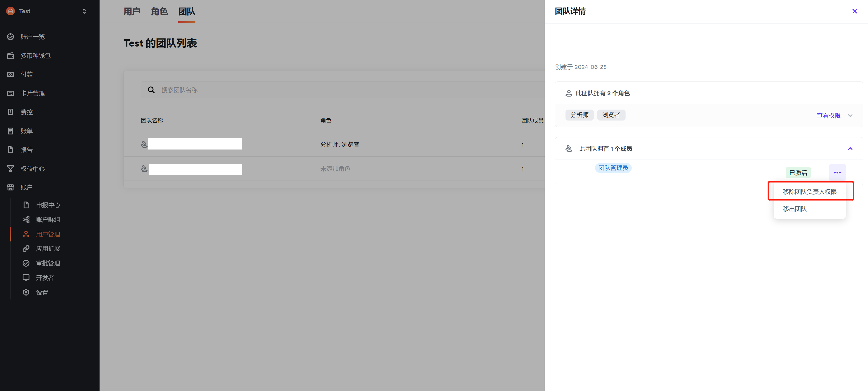
Task: Open 账户一览 overview icon in sidebar
Action: tap(11, 37)
